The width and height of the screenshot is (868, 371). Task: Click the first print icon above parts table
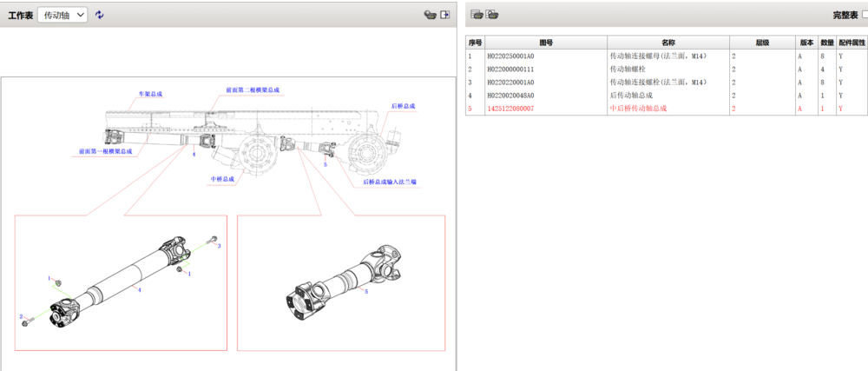pyautogui.click(x=477, y=15)
